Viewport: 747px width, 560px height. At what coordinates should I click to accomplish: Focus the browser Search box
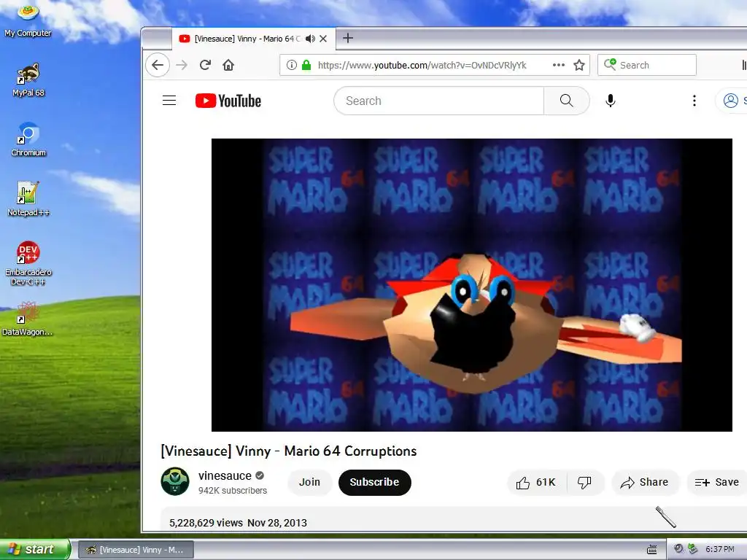click(x=647, y=65)
